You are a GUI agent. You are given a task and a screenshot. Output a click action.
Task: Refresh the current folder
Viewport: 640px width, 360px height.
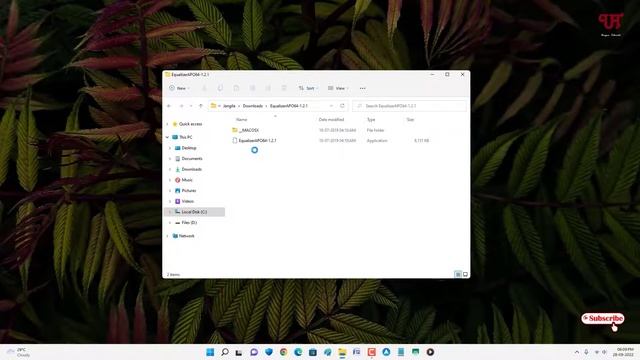pos(342,106)
